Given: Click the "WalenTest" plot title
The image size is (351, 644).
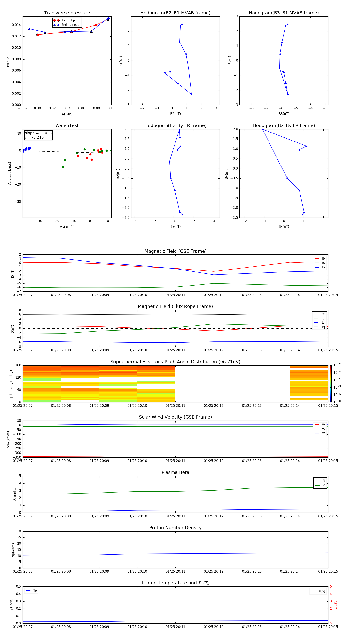Looking at the screenshot, I should 67,125.
